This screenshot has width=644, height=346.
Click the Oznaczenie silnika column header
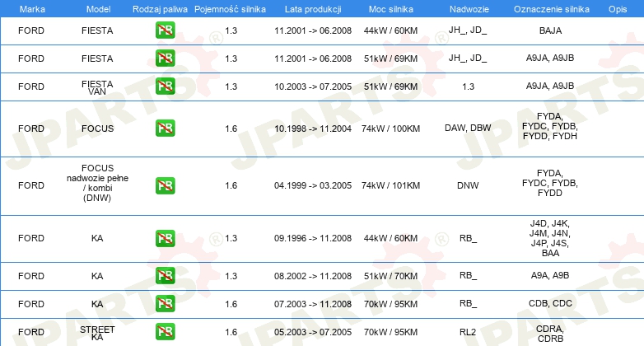552,9
